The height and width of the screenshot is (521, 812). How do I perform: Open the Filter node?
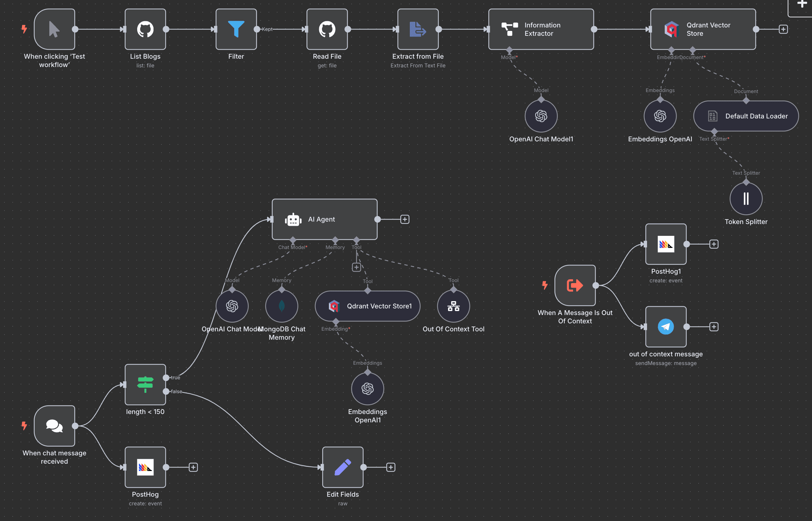(x=236, y=29)
